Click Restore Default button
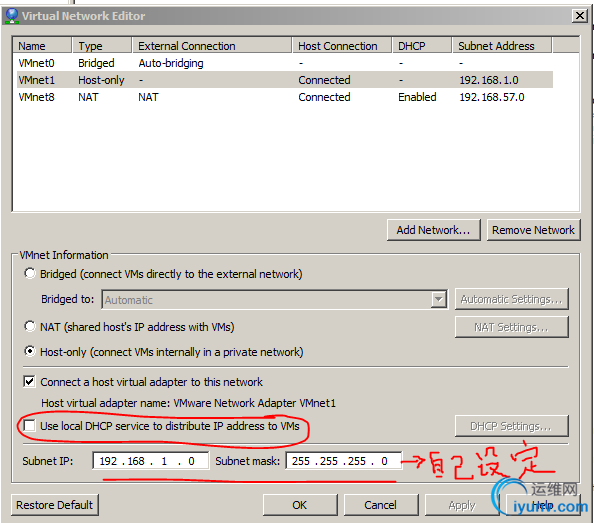The width and height of the screenshot is (594, 523). (55, 505)
